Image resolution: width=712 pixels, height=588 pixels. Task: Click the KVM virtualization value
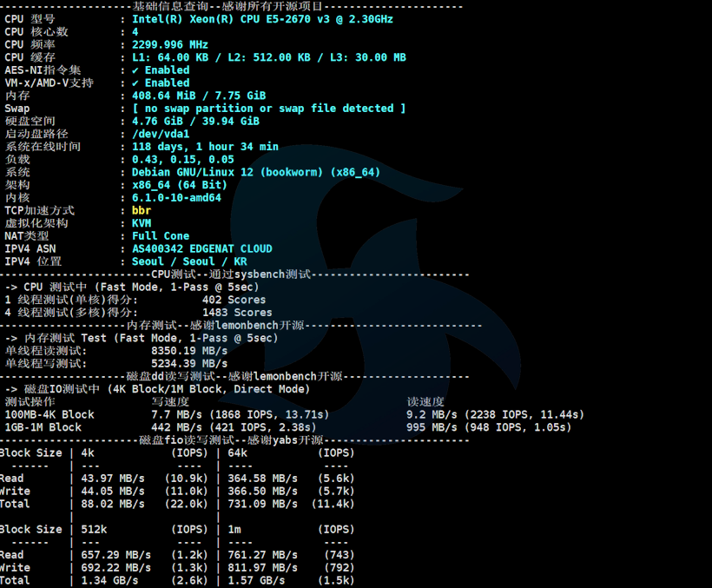142,223
